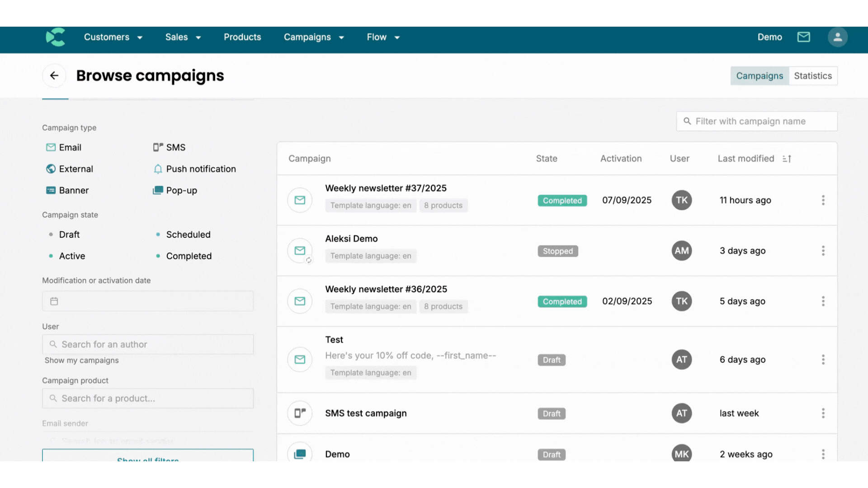Click the SMS test campaign type icon

(x=300, y=413)
